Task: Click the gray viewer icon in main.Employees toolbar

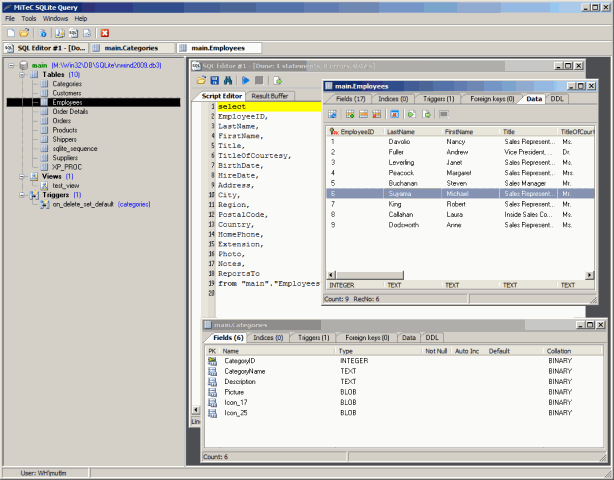Action: (x=444, y=114)
